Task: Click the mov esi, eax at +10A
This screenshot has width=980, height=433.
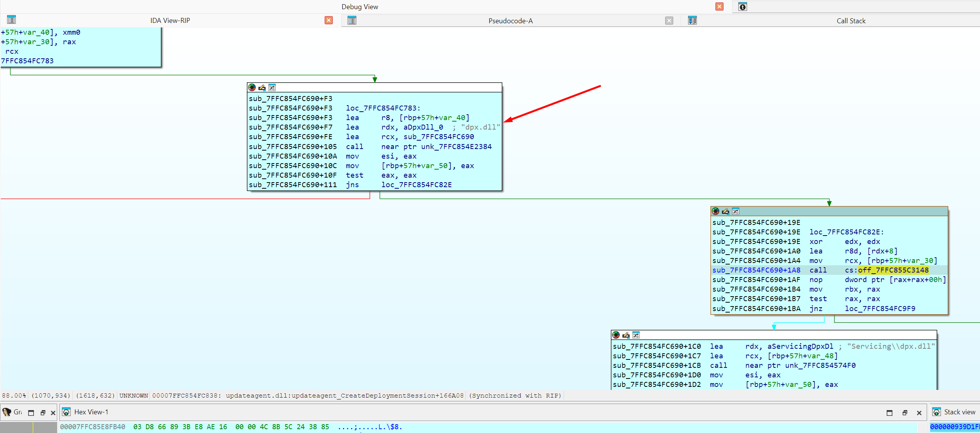Action: pos(381,156)
